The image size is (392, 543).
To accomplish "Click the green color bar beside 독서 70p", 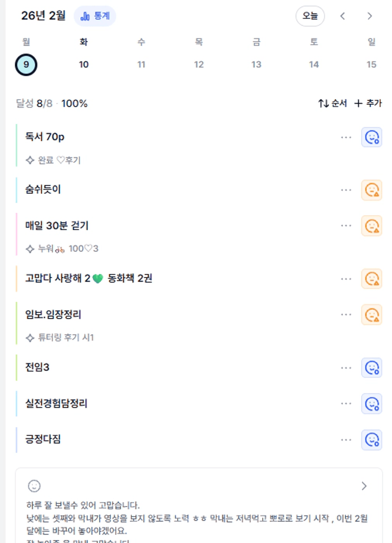I will pos(17,145).
